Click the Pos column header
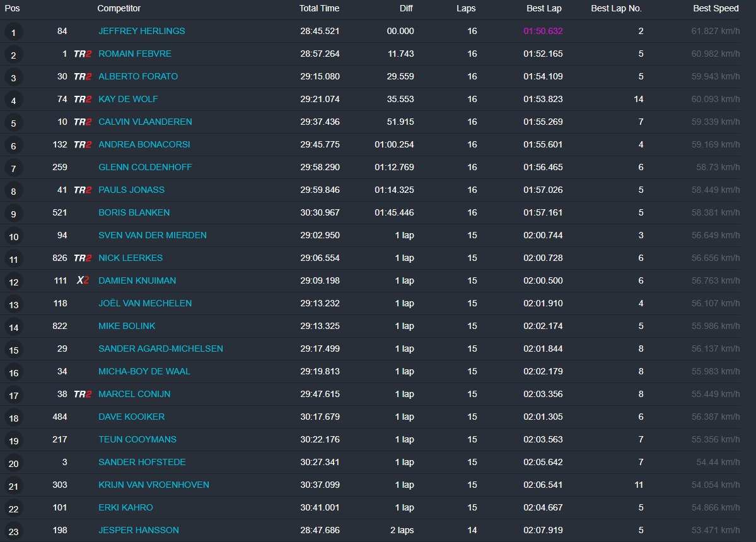Viewport: 756px width, 542px height. click(13, 8)
